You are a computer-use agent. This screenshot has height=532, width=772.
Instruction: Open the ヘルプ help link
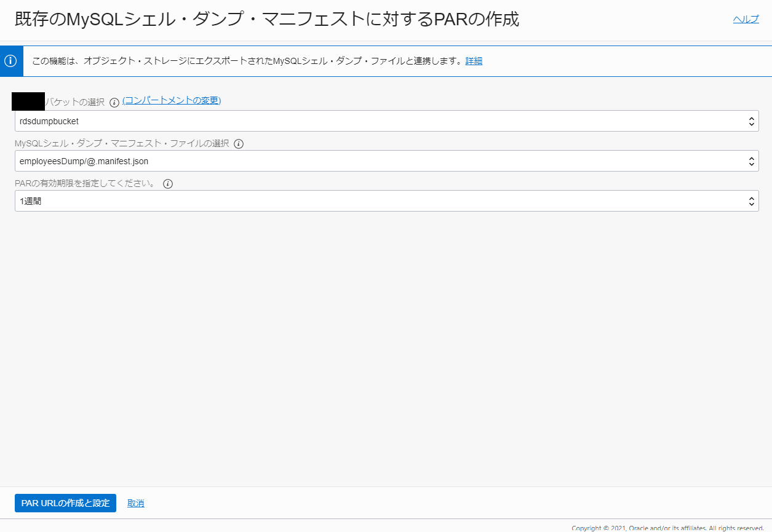tap(746, 19)
